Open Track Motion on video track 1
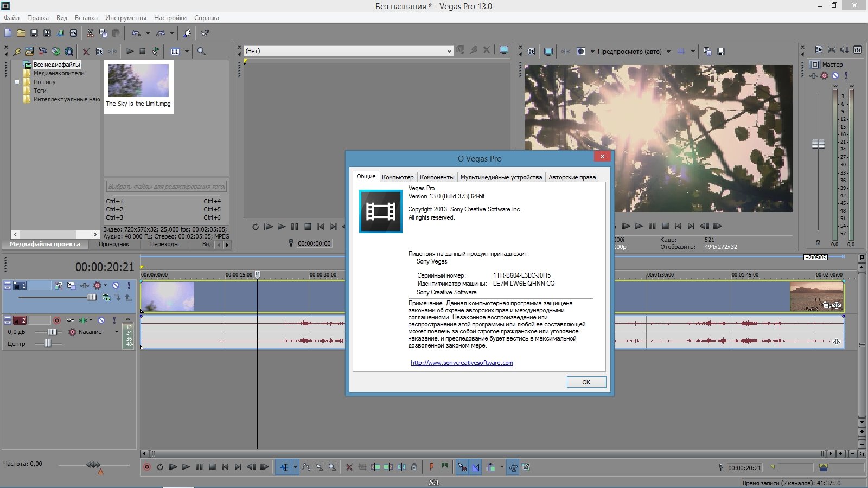 [x=71, y=285]
